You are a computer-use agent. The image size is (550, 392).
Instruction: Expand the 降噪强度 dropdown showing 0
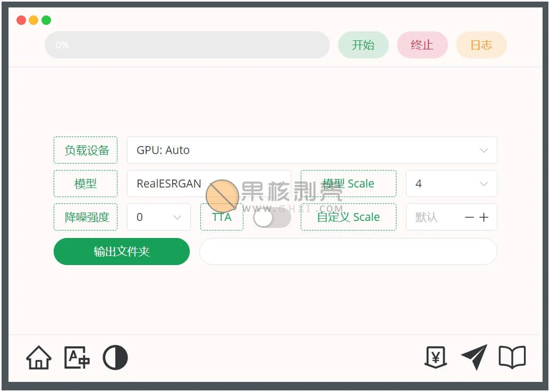pos(158,217)
